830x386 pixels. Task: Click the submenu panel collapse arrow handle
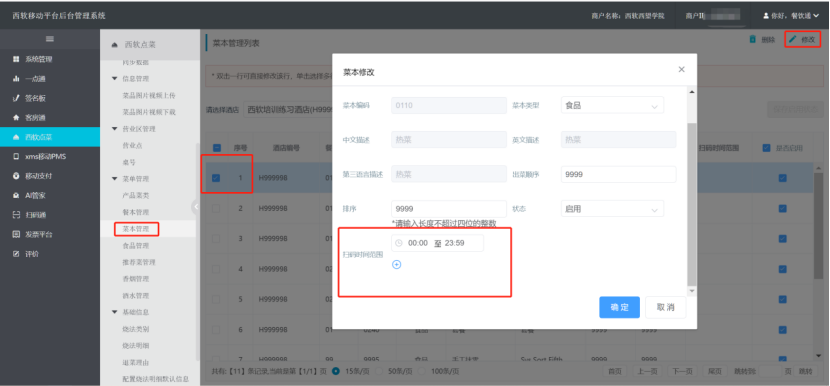[195, 207]
